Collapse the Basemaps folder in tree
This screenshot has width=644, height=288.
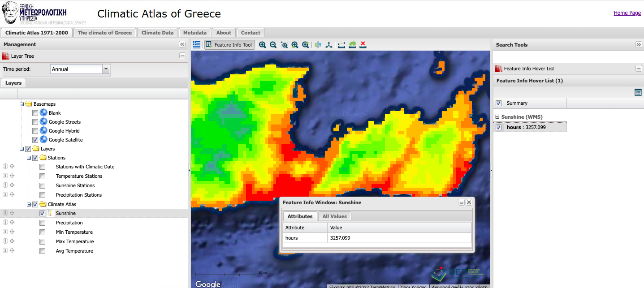(21, 104)
